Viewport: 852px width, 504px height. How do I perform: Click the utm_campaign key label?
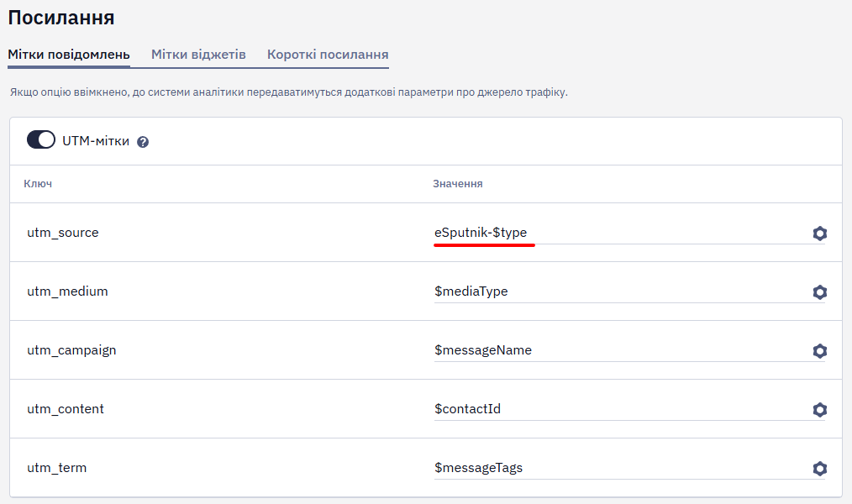coord(71,350)
